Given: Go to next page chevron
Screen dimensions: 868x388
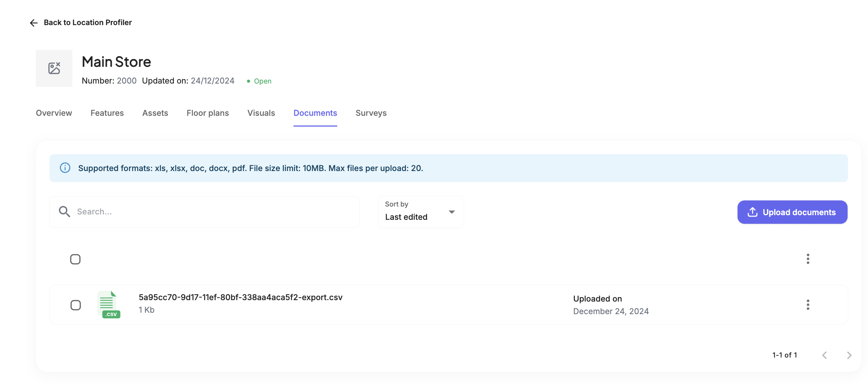Looking at the screenshot, I should pyautogui.click(x=849, y=355).
